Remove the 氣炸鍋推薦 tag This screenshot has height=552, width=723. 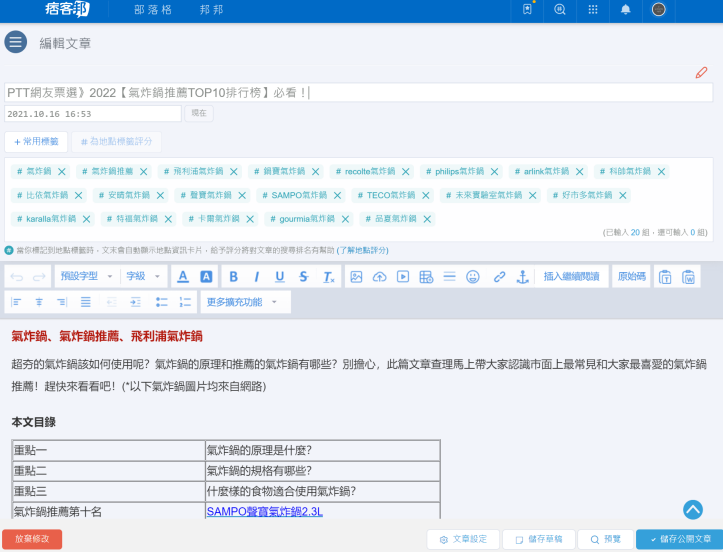pyautogui.click(x=143, y=172)
